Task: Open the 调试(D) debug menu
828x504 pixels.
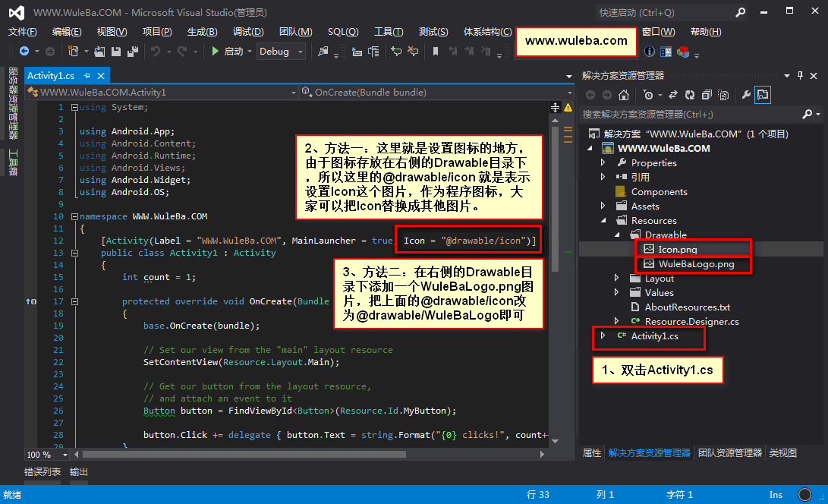Action: (248, 32)
